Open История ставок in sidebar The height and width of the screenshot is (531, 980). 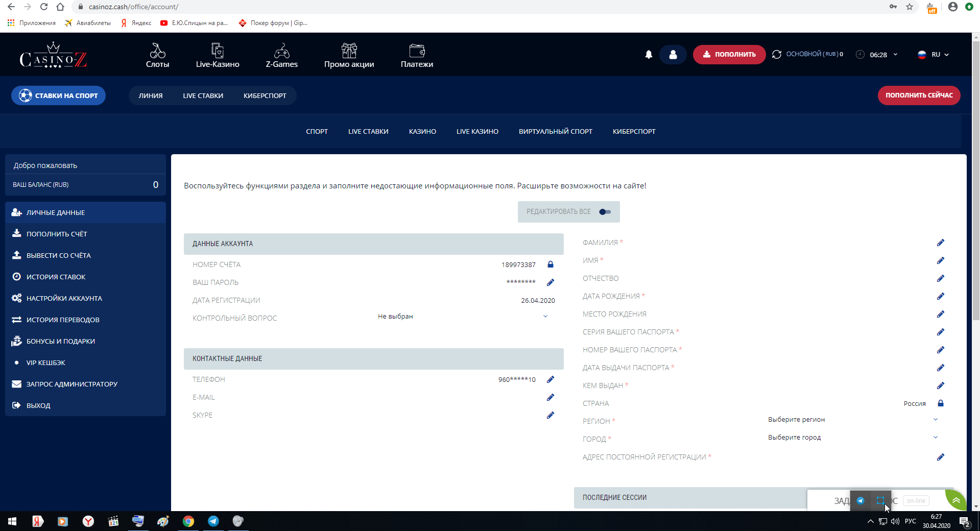pyautogui.click(x=56, y=277)
